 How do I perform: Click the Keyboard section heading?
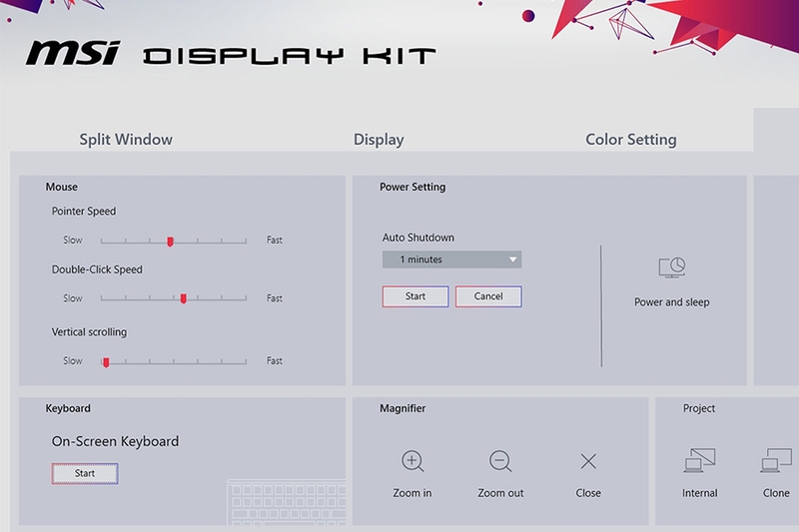(x=68, y=408)
